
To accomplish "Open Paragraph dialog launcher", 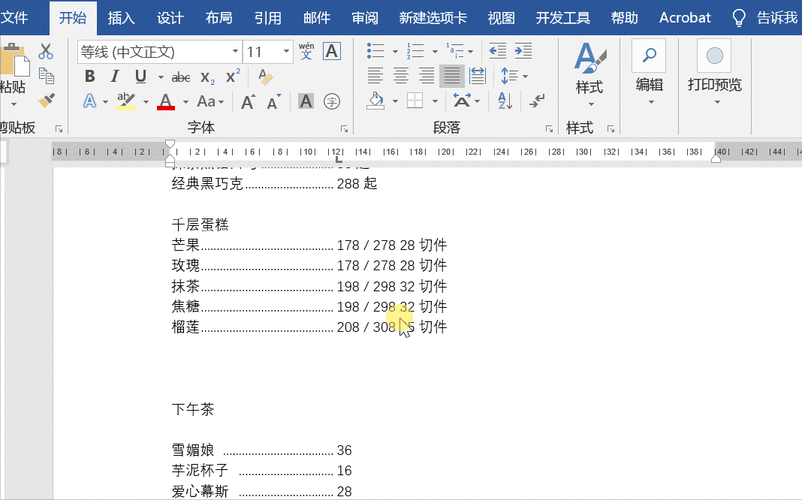I will coord(549,129).
